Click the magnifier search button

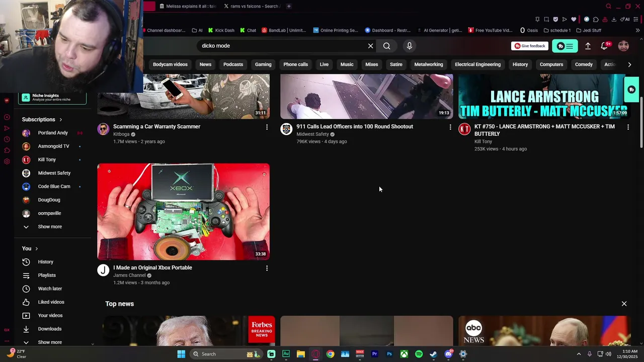pos(386,46)
